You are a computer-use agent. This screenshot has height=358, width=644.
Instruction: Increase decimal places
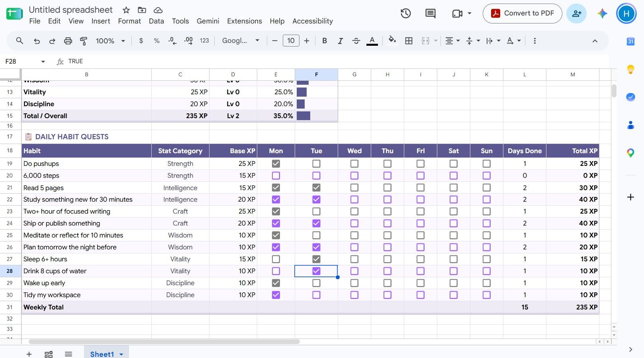pyautogui.click(x=188, y=41)
